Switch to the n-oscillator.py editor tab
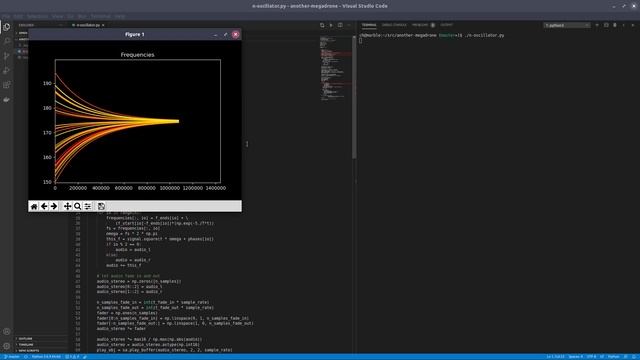This screenshot has width=640, height=360. [x=88, y=25]
